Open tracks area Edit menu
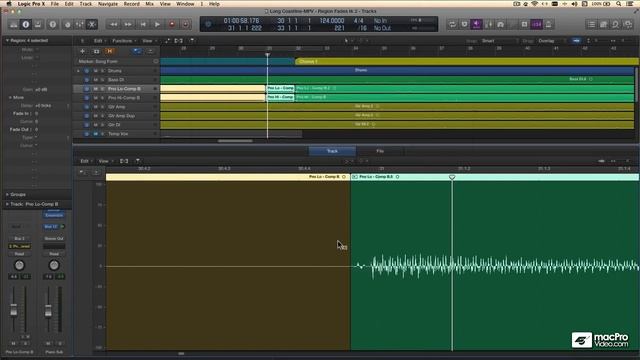 (99, 41)
